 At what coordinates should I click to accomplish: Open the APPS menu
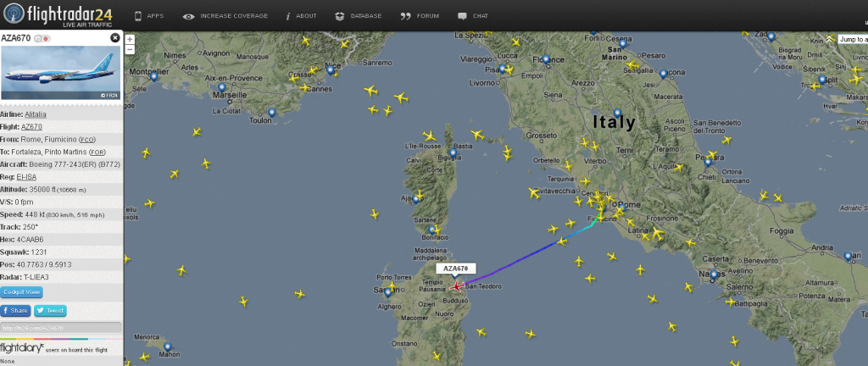(149, 16)
